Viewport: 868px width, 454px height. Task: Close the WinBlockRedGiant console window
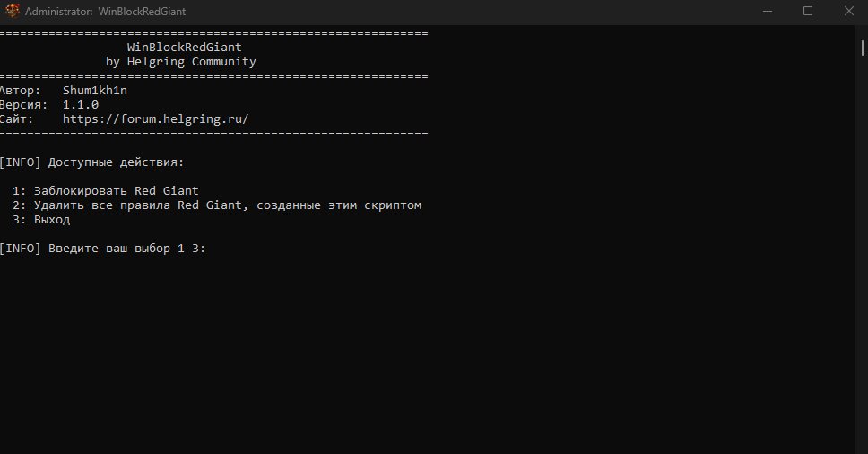848,11
